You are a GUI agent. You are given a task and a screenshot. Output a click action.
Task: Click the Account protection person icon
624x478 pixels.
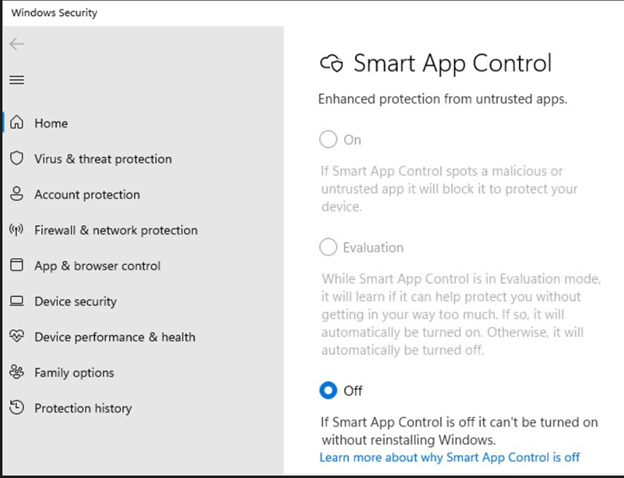[x=16, y=194]
